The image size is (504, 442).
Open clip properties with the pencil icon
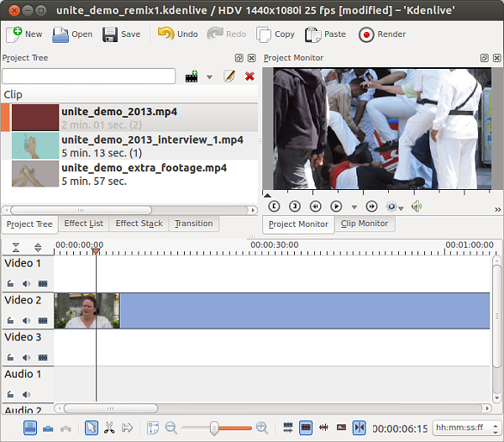229,76
